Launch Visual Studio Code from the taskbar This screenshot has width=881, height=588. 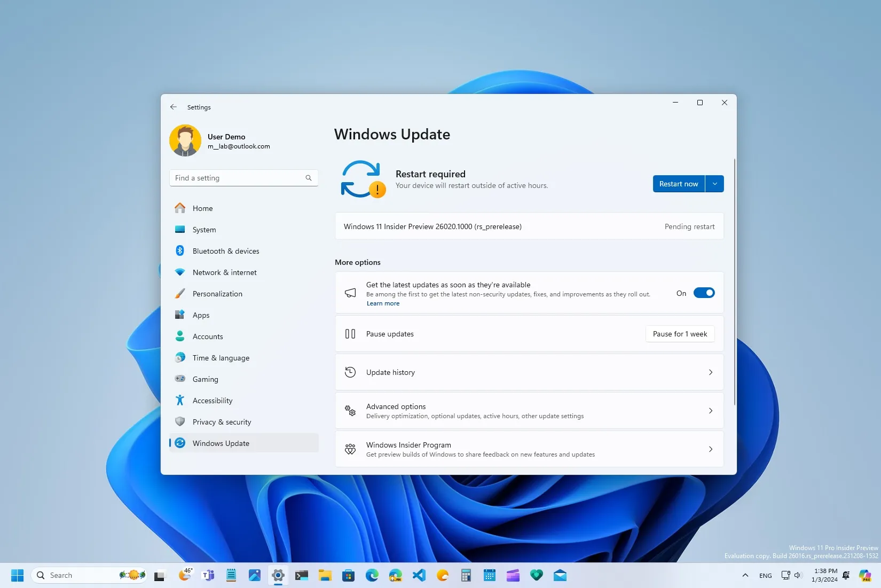[x=419, y=575]
